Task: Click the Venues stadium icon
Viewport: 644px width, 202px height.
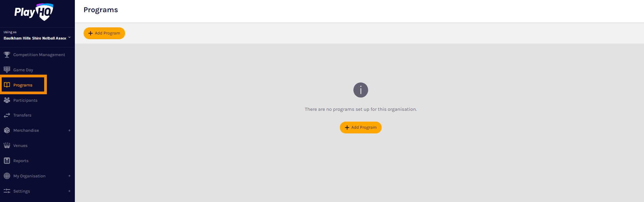Action: click(7, 145)
